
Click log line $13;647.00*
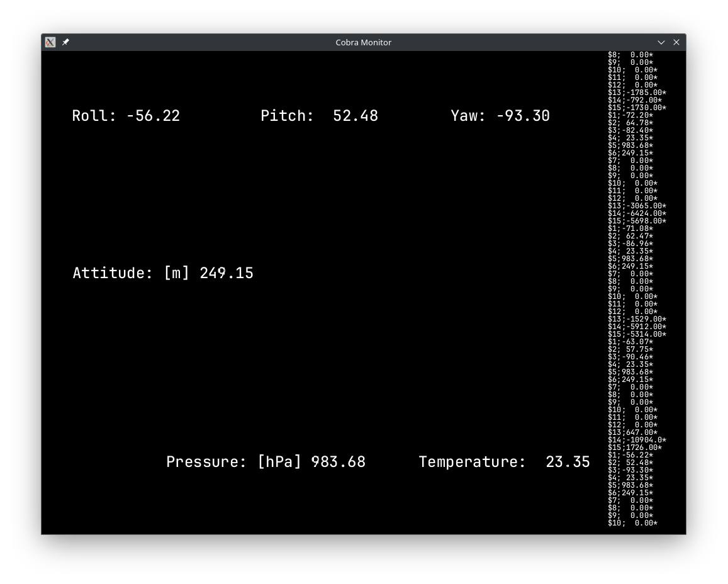pos(632,432)
